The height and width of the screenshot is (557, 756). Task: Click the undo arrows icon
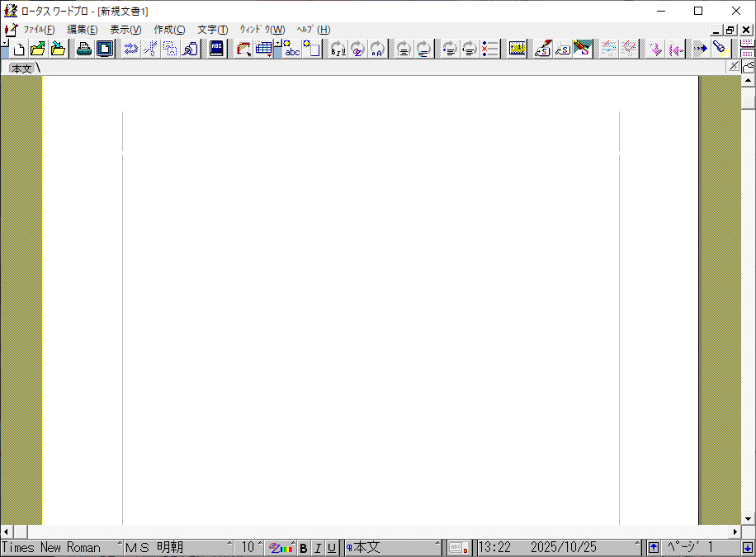click(130, 49)
